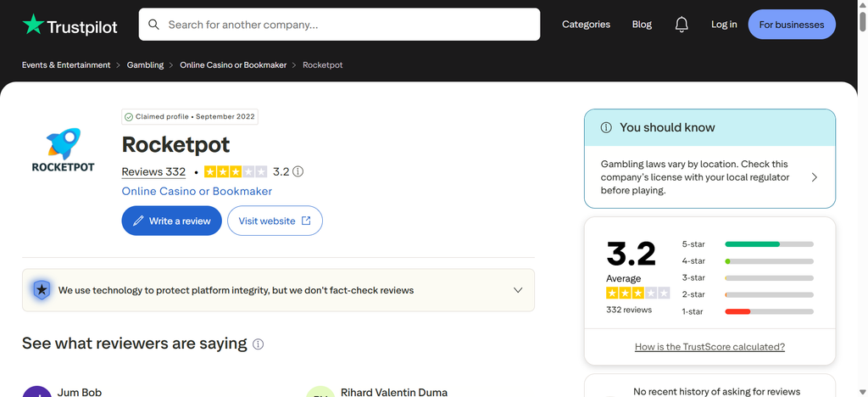Click the claimed profile checkmark icon
This screenshot has width=868, height=397.
129,117
